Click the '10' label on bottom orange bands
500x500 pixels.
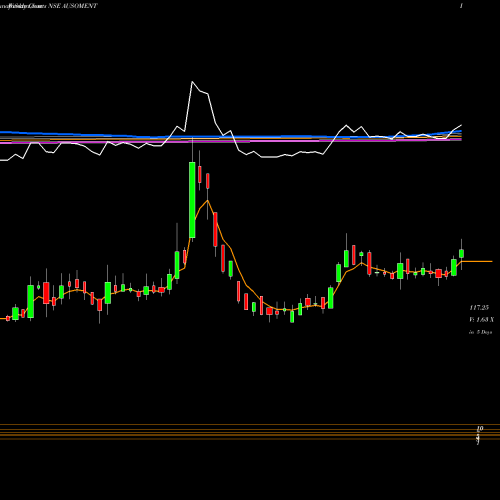point(480,428)
